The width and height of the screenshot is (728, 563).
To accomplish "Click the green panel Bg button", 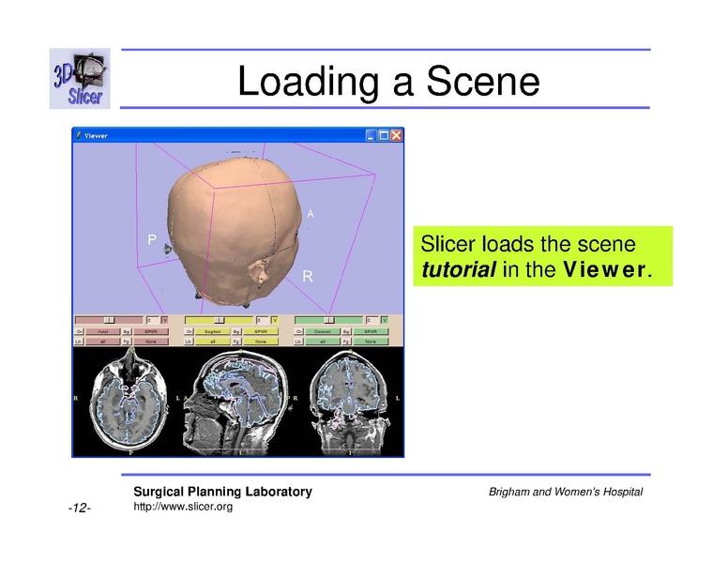I will click(x=346, y=331).
